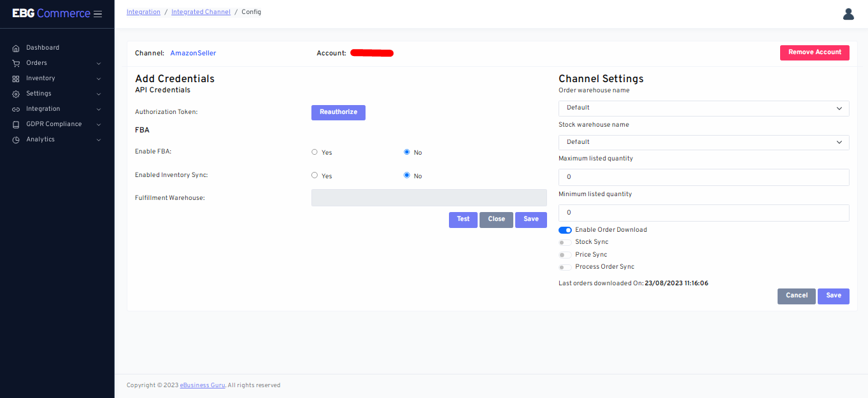868x398 pixels.
Task: Open the user profile icon
Action: click(x=848, y=14)
